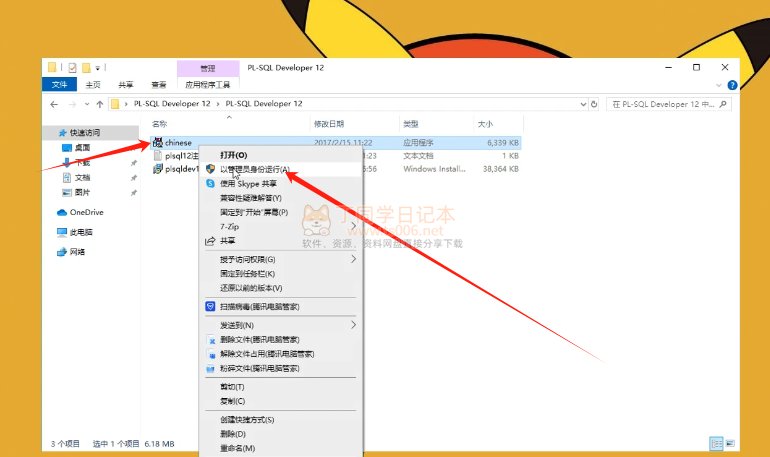
Task: Open the 应用程序工具 ribbon tab
Action: pos(208,84)
